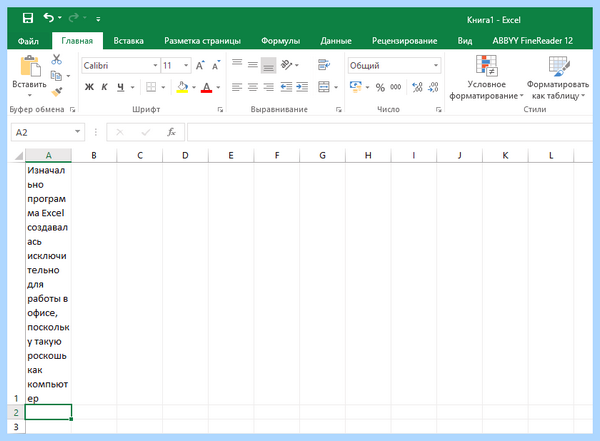Align text left
The width and height of the screenshot is (600, 441).
[237, 87]
